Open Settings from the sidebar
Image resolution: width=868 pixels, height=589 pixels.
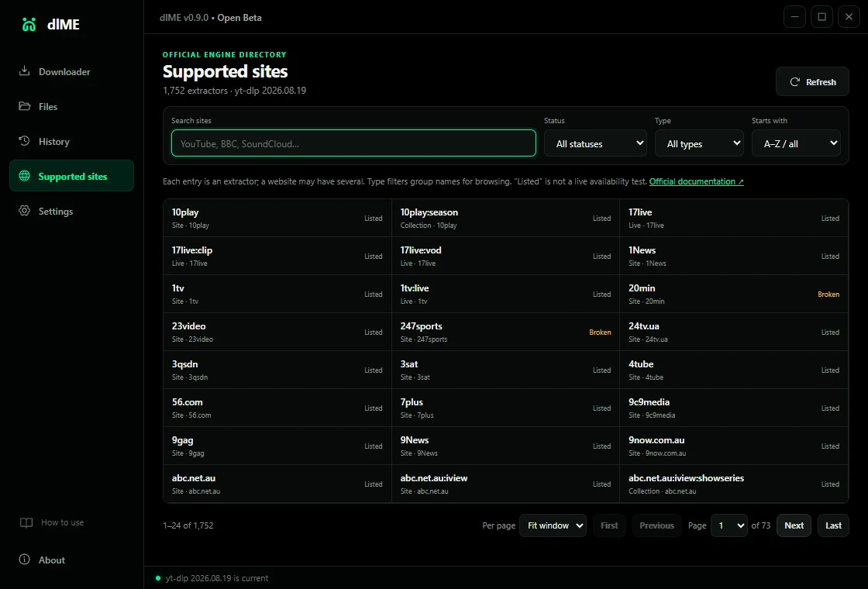pos(71,211)
